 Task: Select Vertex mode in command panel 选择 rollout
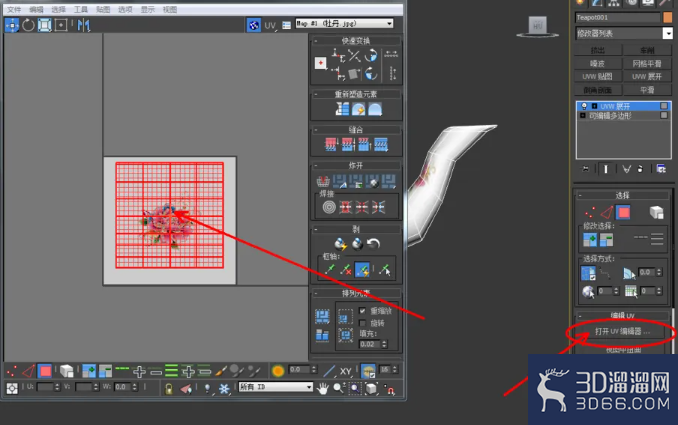[589, 212]
